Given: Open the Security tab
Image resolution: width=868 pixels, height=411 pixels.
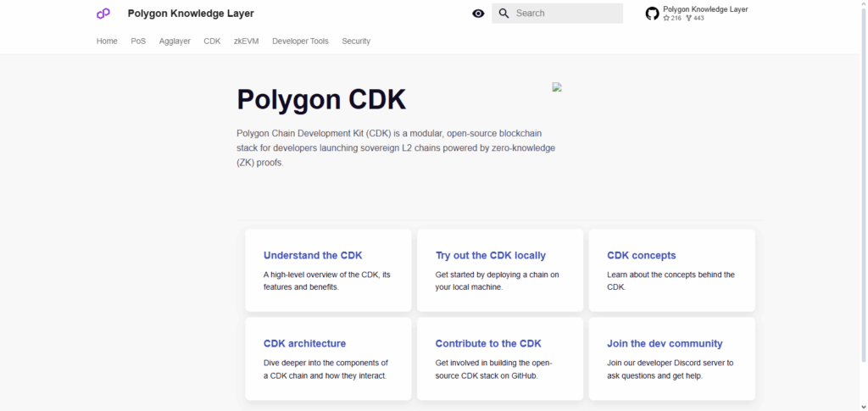Looking at the screenshot, I should click(x=356, y=41).
